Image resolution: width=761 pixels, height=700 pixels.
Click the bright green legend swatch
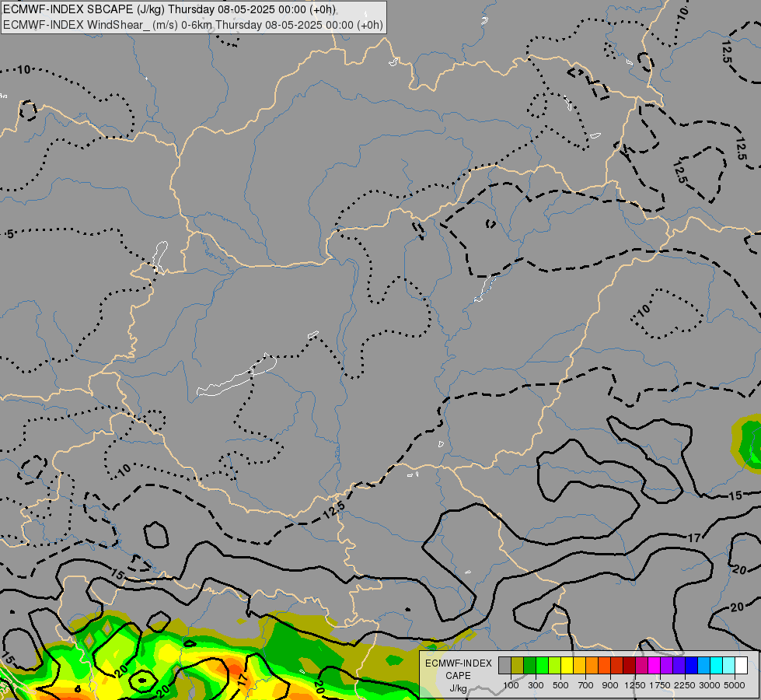point(542,665)
